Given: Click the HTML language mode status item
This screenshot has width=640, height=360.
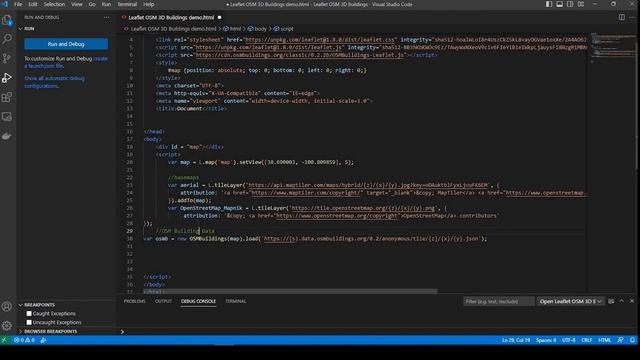Looking at the screenshot, I should click(x=604, y=340).
